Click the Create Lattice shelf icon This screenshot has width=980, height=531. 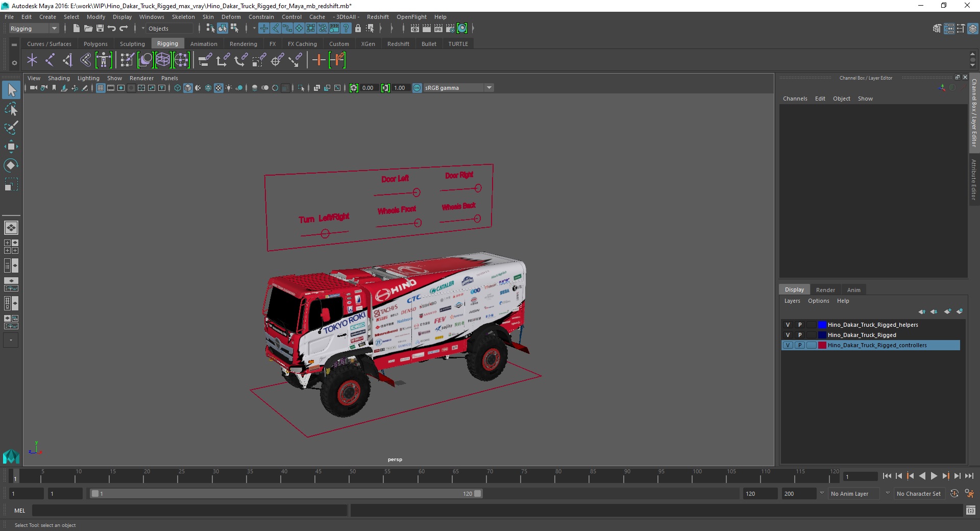(163, 60)
